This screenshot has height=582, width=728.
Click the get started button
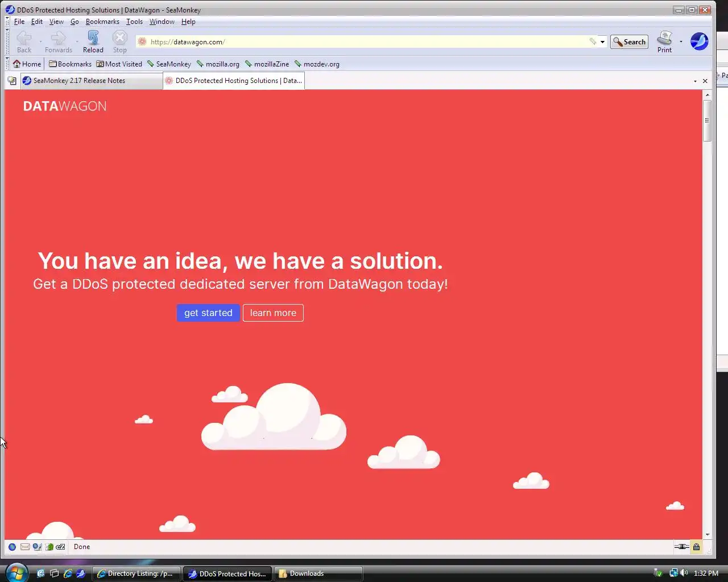click(208, 313)
